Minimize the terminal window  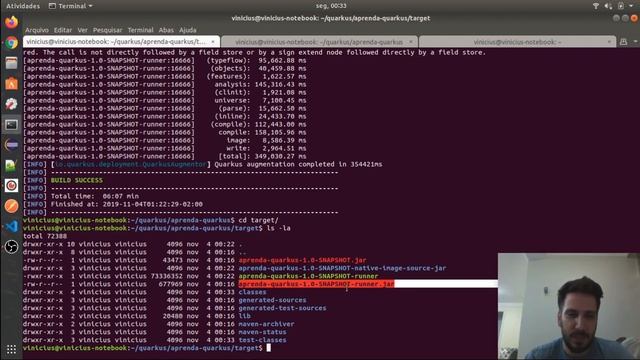pos(616,18)
